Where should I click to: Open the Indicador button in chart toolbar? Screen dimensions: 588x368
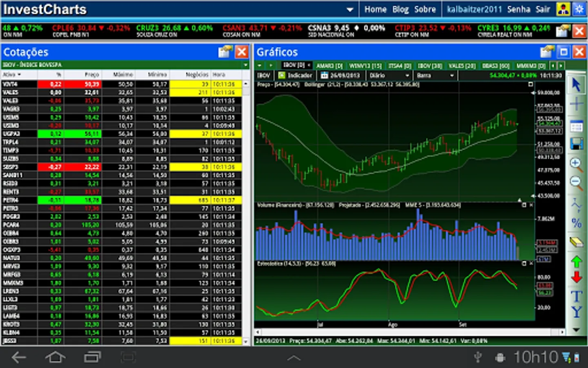click(295, 75)
